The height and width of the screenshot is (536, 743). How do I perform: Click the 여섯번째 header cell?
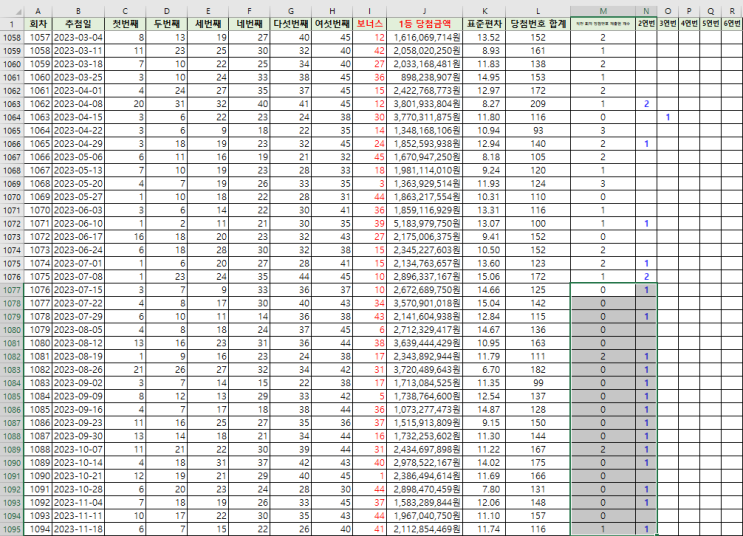tap(332, 24)
